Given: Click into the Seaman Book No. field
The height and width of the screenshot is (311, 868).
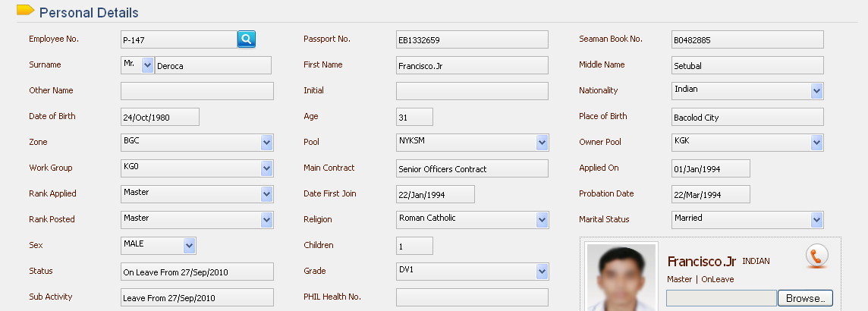Looking at the screenshot, I should (747, 39).
